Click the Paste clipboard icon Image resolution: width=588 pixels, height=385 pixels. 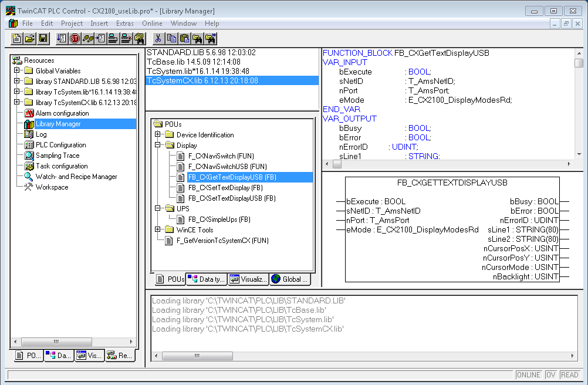click(x=184, y=38)
